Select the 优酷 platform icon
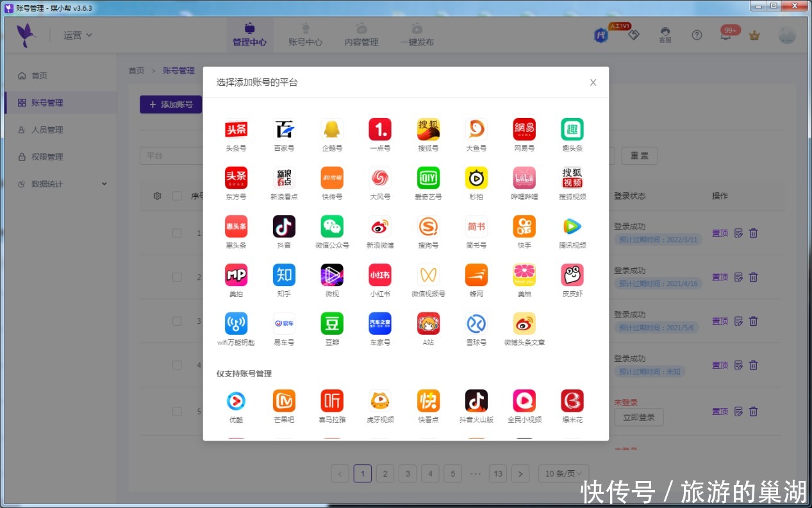812x508 pixels. tap(236, 401)
